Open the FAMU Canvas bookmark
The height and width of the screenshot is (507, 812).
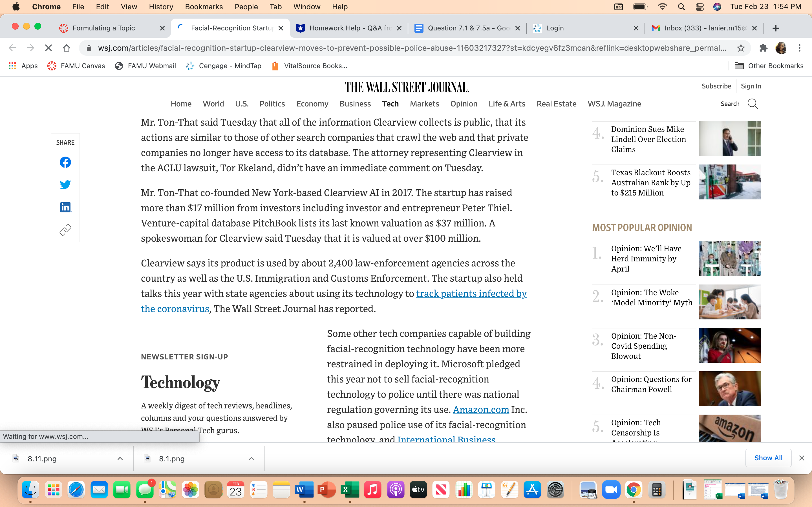[76, 66]
